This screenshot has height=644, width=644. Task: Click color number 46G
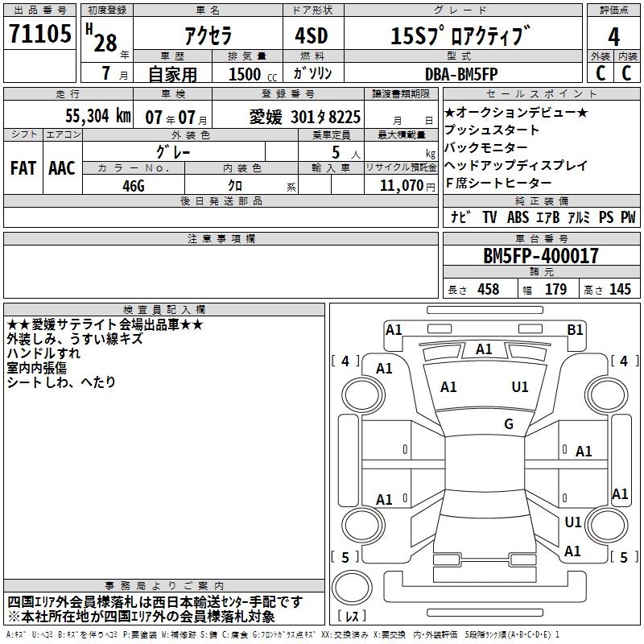(x=134, y=186)
